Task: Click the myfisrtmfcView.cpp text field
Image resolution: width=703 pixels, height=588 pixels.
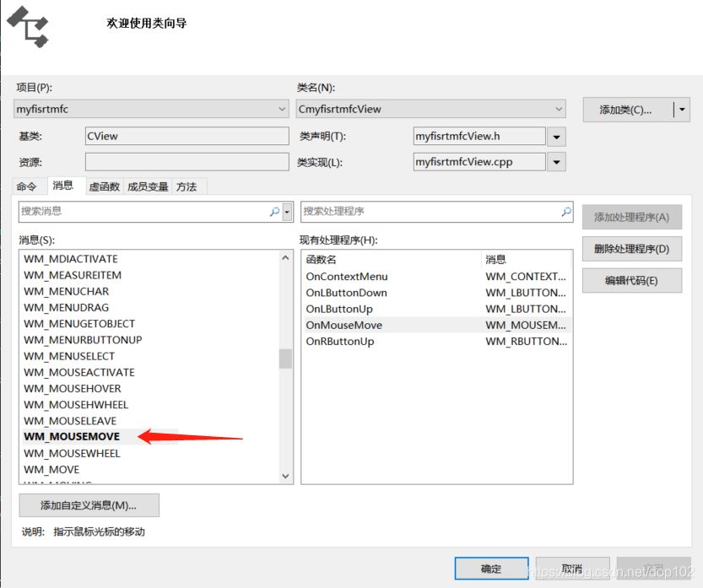Action: click(479, 162)
